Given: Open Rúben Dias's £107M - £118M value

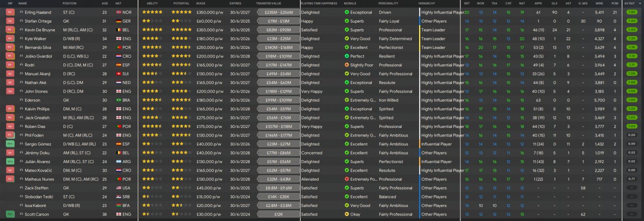Looking at the screenshot, I should point(278,126).
